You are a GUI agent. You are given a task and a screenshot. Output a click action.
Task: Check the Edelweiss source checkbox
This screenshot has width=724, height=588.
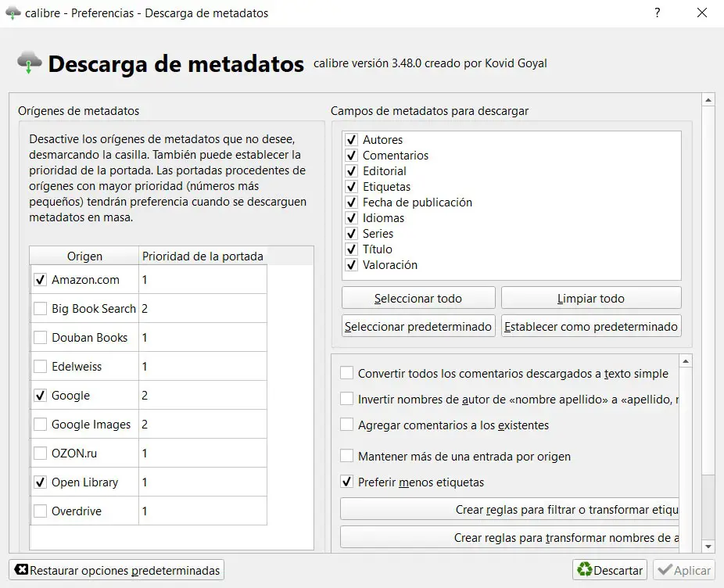40,366
